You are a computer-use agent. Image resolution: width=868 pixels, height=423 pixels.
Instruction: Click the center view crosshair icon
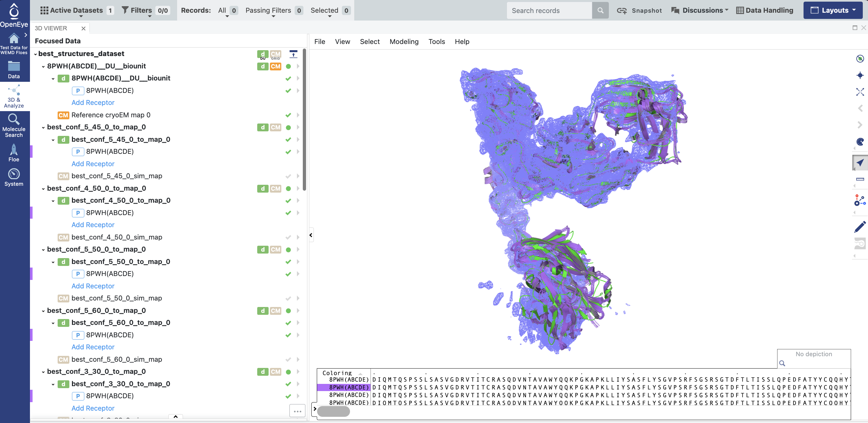[x=860, y=75]
